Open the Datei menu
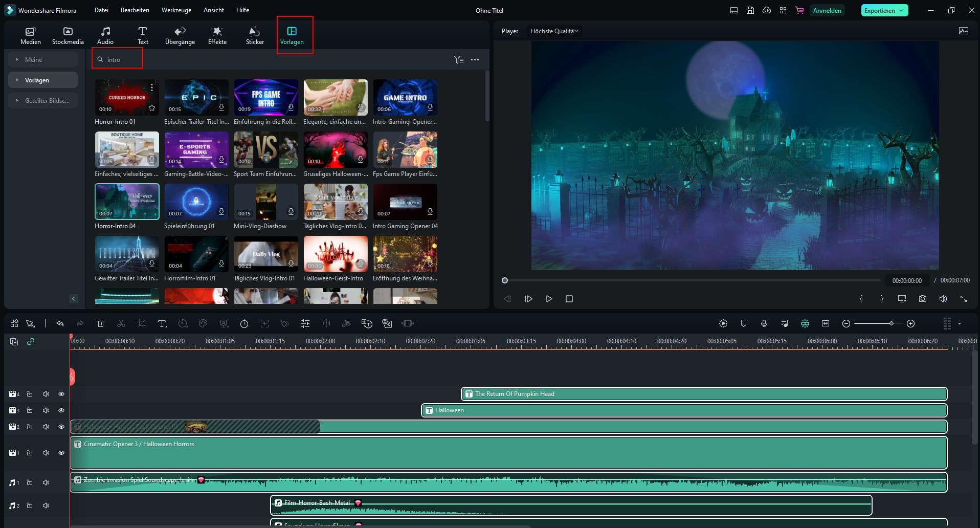 tap(101, 10)
